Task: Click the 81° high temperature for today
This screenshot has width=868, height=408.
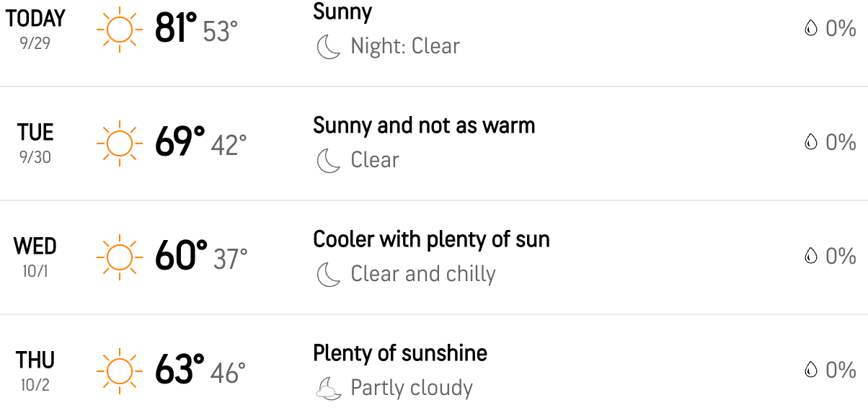Action: pos(176,30)
